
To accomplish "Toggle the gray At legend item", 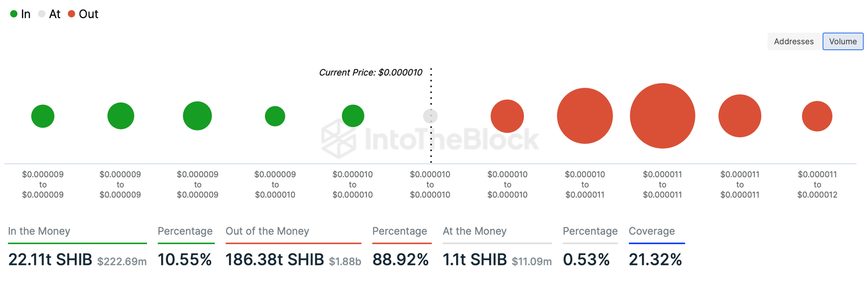I will click(x=49, y=14).
